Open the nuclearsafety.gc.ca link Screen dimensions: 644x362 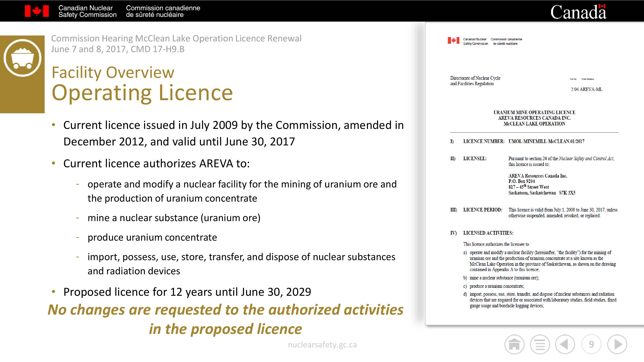click(x=322, y=345)
